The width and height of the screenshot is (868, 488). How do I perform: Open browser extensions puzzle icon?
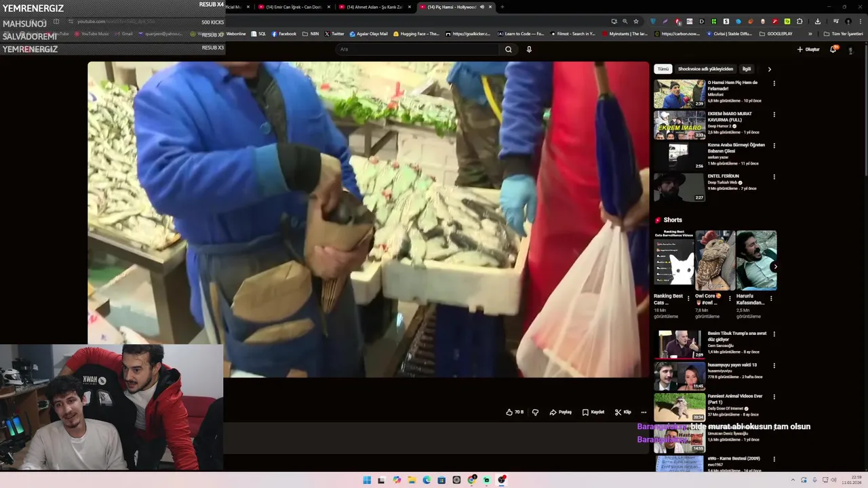pos(800,21)
